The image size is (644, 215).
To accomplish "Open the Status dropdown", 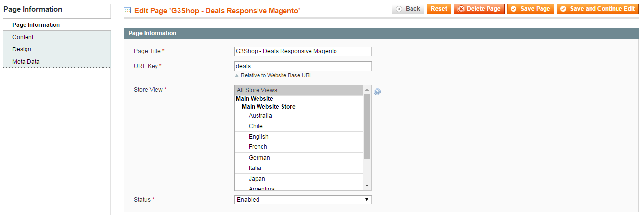I will tap(303, 200).
